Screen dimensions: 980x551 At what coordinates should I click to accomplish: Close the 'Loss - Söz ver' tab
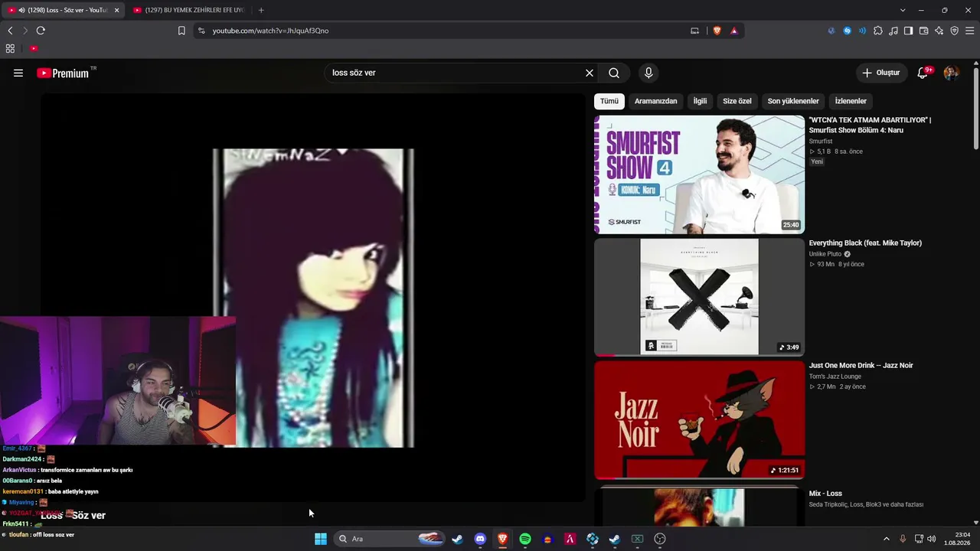116,10
